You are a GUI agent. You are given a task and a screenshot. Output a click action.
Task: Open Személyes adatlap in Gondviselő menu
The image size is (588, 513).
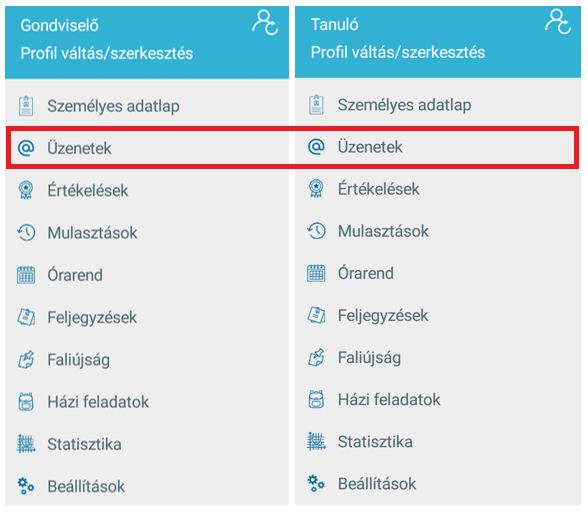[147, 106]
